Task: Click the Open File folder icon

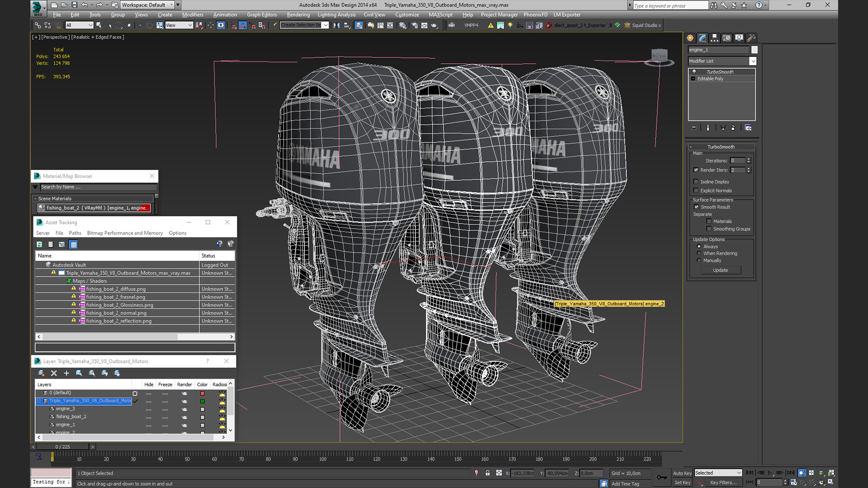Action: tap(64, 5)
